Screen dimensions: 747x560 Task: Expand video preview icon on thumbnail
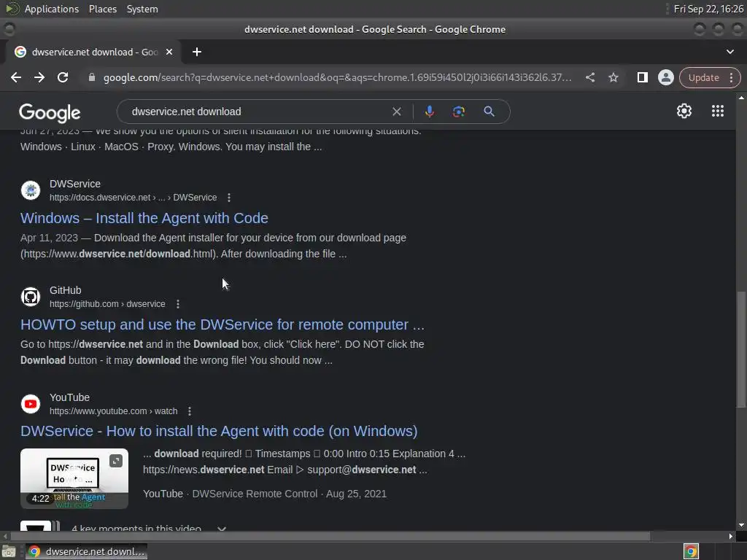coord(116,461)
